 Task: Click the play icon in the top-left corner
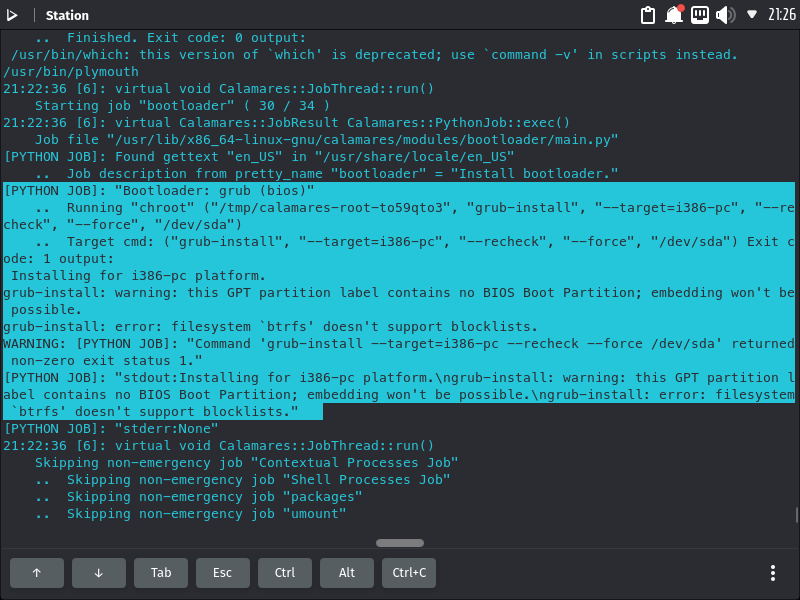pos(15,15)
